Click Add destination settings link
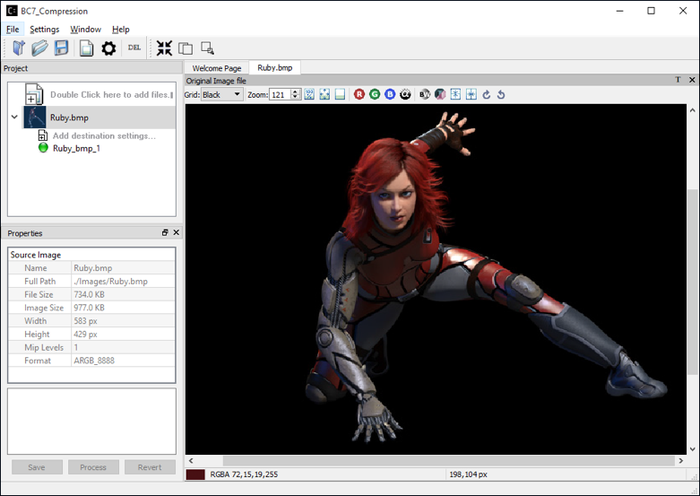Viewport: 700px width, 496px height. pos(103,135)
